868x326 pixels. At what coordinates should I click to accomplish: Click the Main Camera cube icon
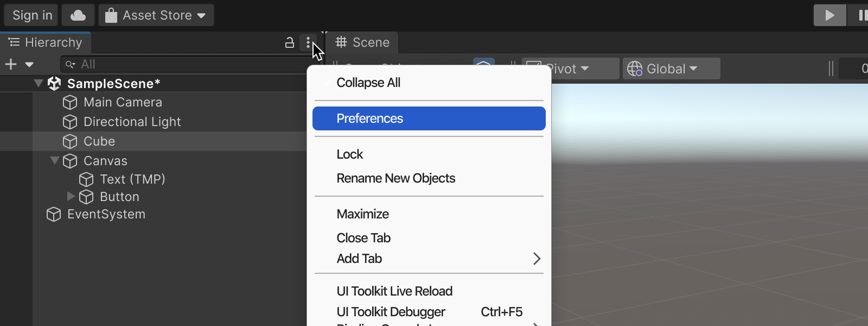(70, 103)
